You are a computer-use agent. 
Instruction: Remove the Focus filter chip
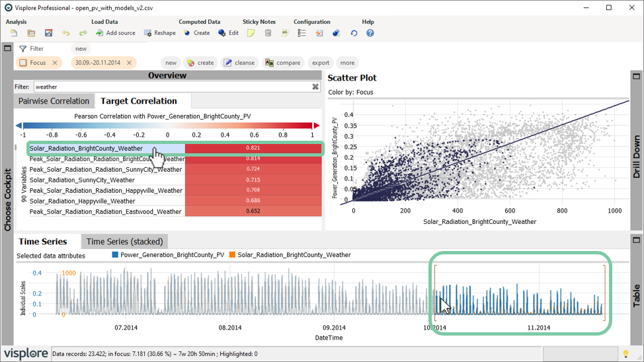(55, 63)
